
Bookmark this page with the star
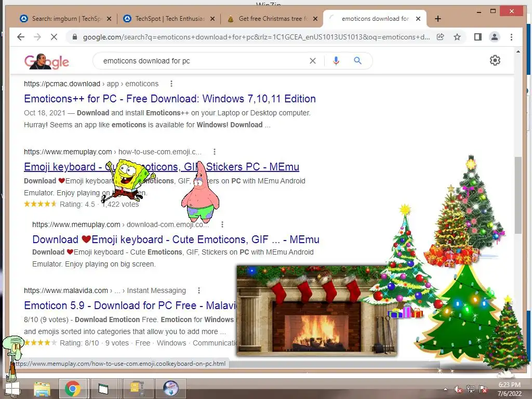457,37
